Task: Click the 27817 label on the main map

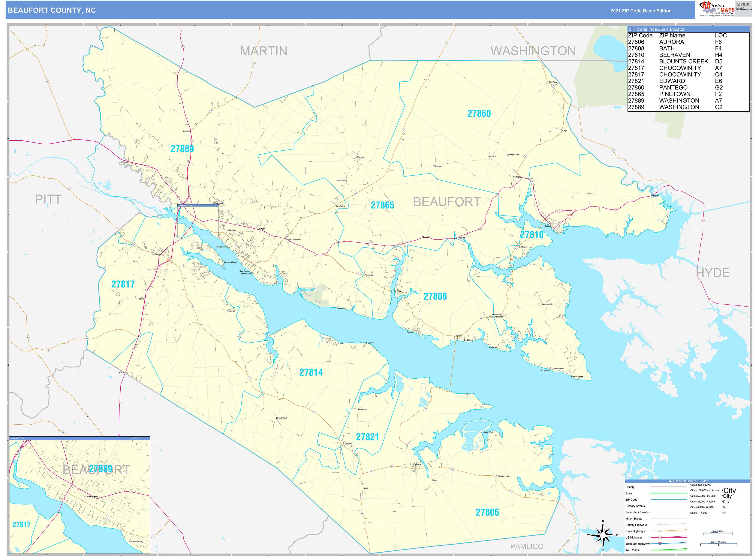Action: (x=123, y=284)
